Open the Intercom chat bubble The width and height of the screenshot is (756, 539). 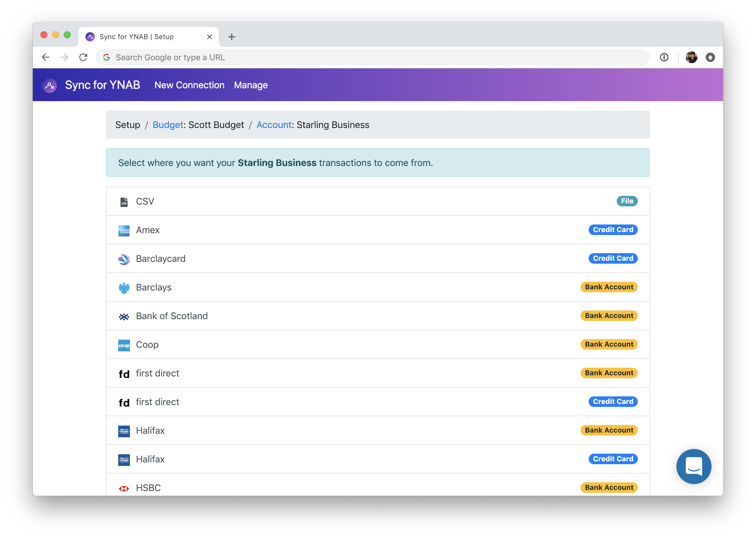[x=694, y=466]
